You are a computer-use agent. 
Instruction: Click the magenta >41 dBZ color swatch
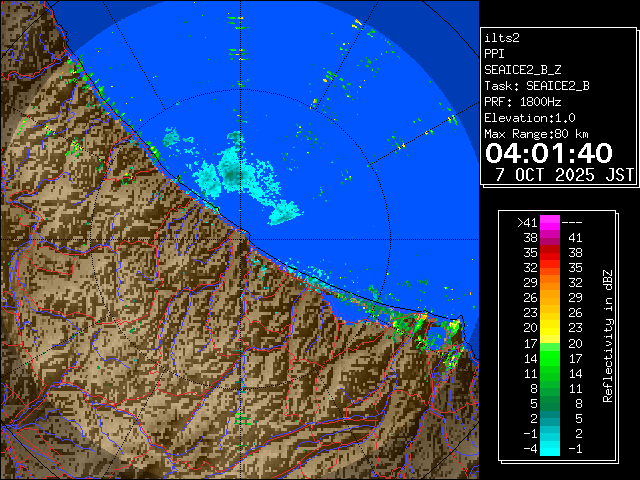tap(550, 222)
